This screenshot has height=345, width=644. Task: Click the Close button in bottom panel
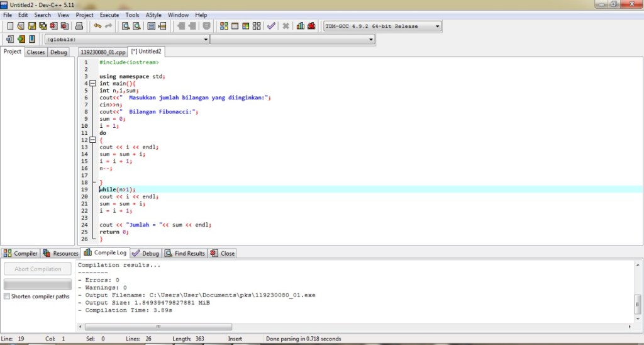[222, 254]
